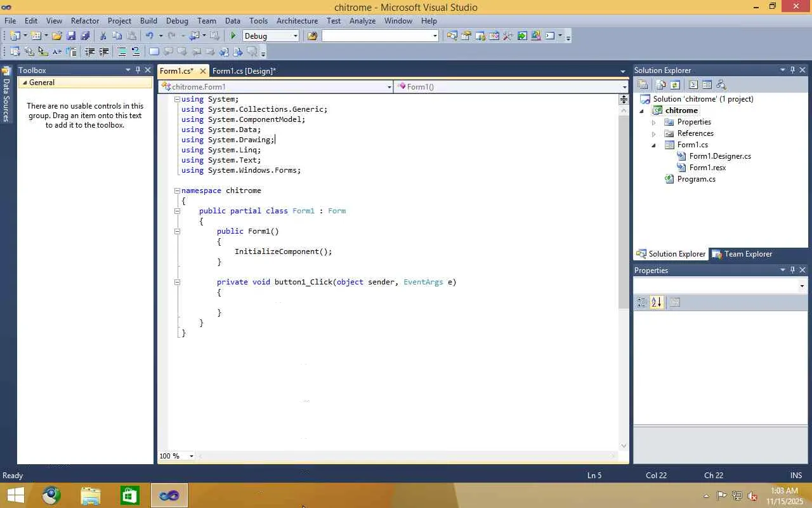Save Form1.cs with the floppy disk icon
This screenshot has height=508, width=812.
[71, 36]
